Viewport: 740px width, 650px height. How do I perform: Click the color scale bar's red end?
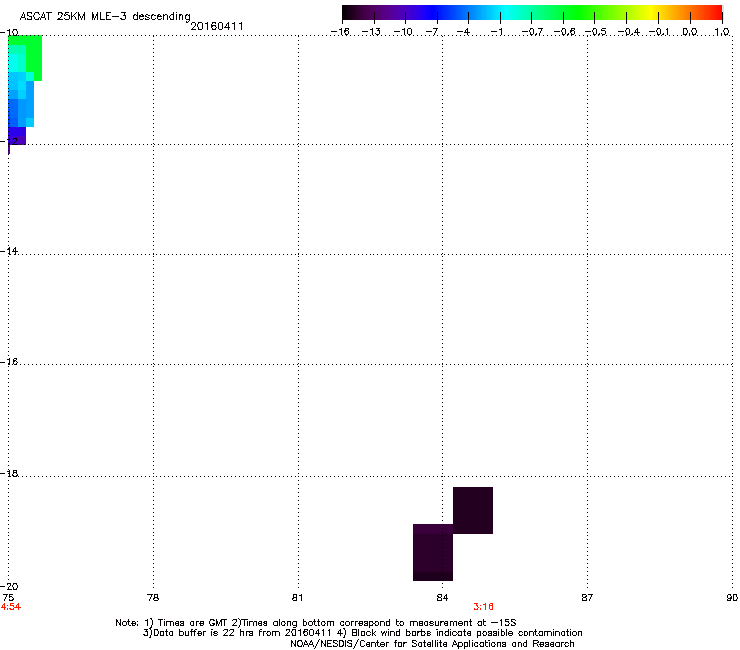pyautogui.click(x=715, y=13)
